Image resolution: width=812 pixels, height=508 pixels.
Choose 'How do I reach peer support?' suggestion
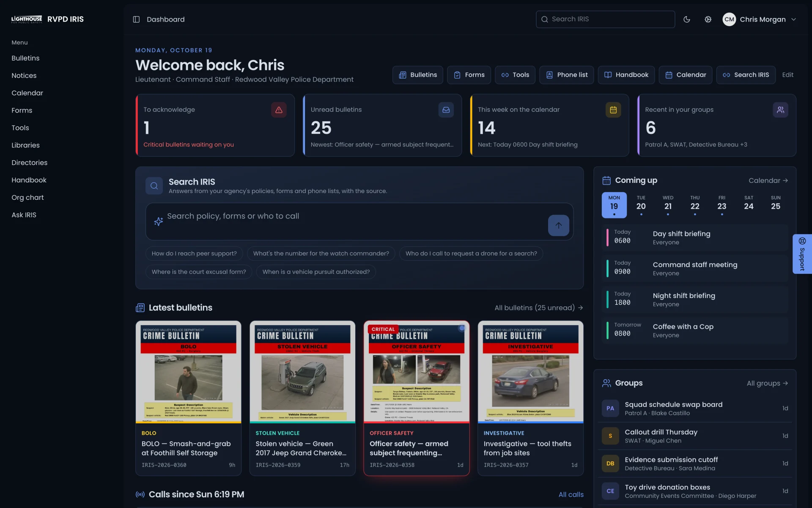194,254
